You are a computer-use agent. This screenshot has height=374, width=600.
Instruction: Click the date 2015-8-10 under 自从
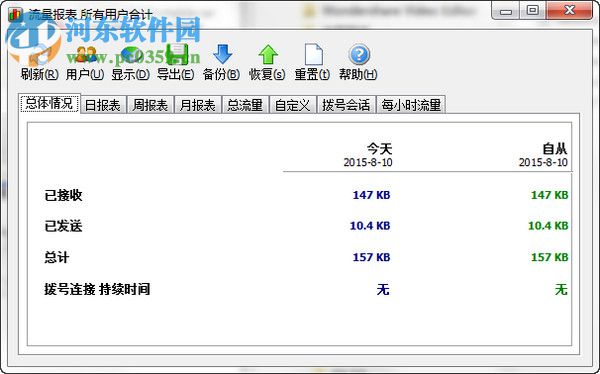[x=543, y=162]
